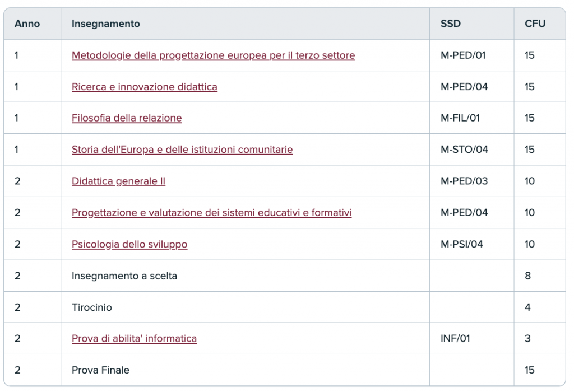This screenshot has width=574, height=392.
Task: Click the Insegnamento column header
Action: click(106, 24)
